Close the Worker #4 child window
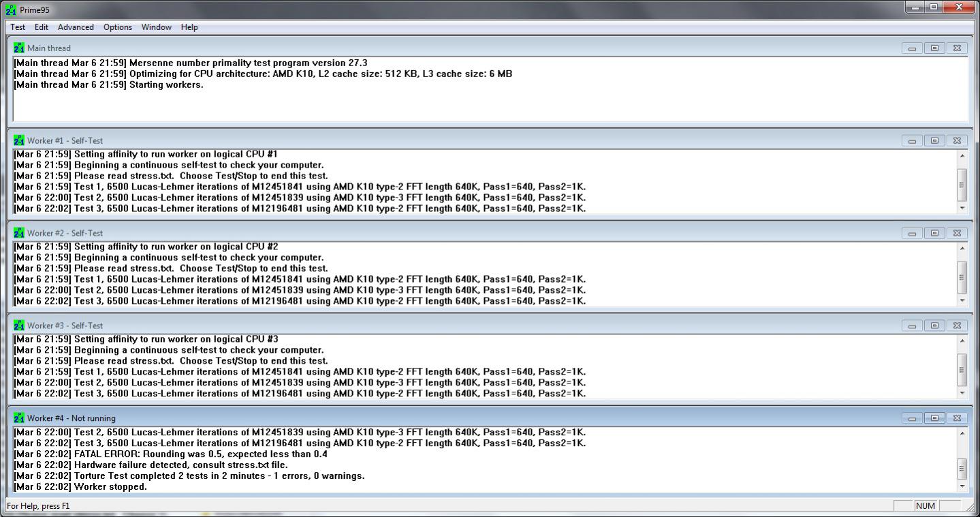Screen dimensions: 980x517 pyautogui.click(x=957, y=419)
